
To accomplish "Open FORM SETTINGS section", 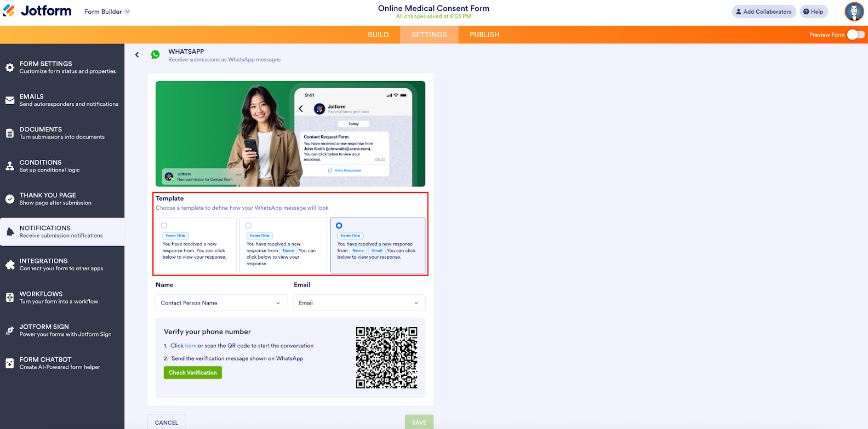I will pos(62,67).
